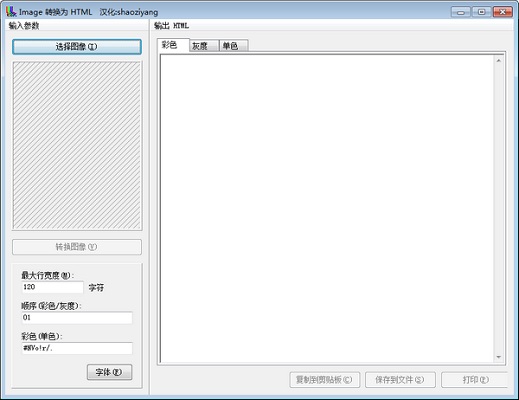Click inside the HTML output text area
Screen dimensions: 519x400
point(327,209)
